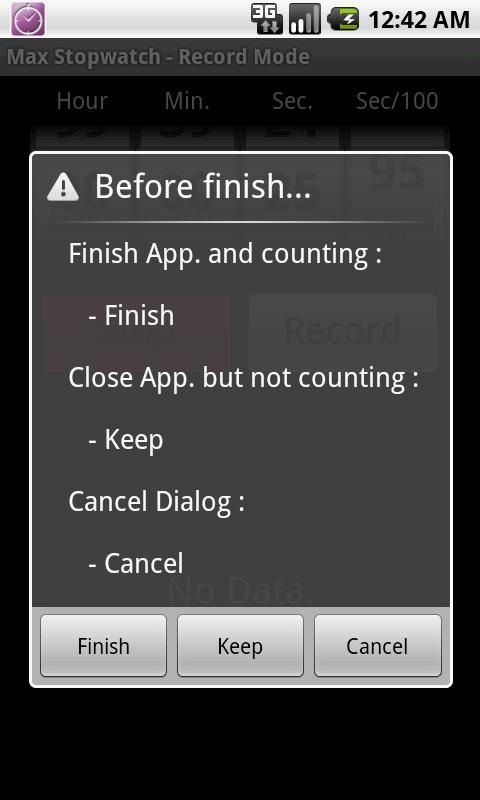Viewport: 480px width, 800px height.
Task: Tap the 12:42 AM clock
Action: click(418, 20)
